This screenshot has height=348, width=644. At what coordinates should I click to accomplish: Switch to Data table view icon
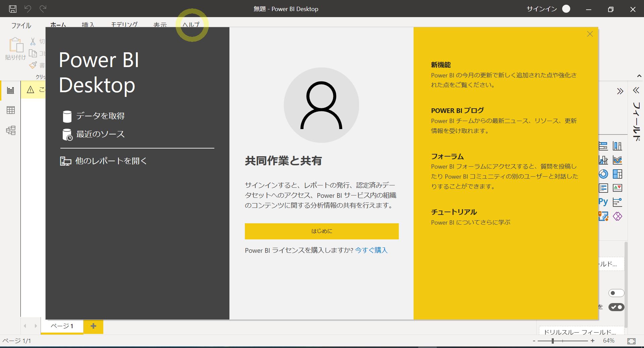pos(11,110)
